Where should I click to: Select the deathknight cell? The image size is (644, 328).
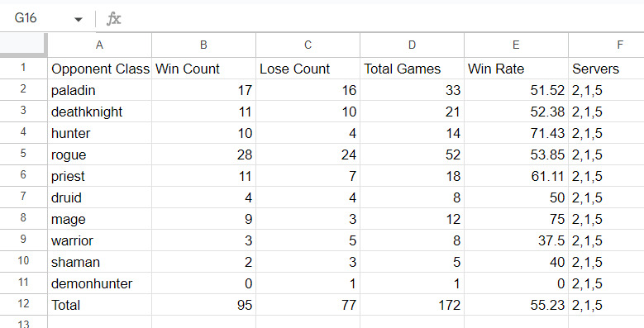pos(99,112)
